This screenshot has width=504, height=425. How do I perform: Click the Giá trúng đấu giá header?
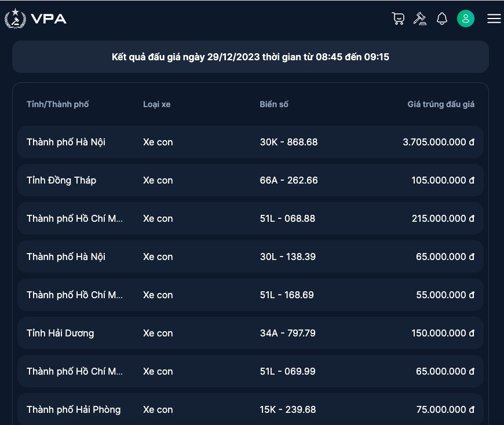click(x=441, y=104)
